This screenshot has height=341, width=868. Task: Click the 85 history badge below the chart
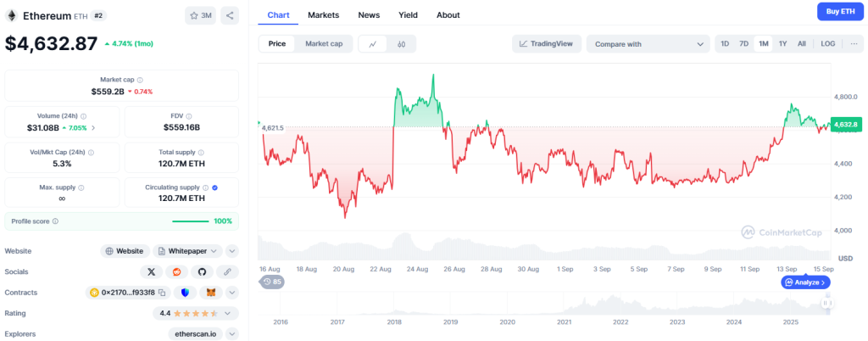270,282
